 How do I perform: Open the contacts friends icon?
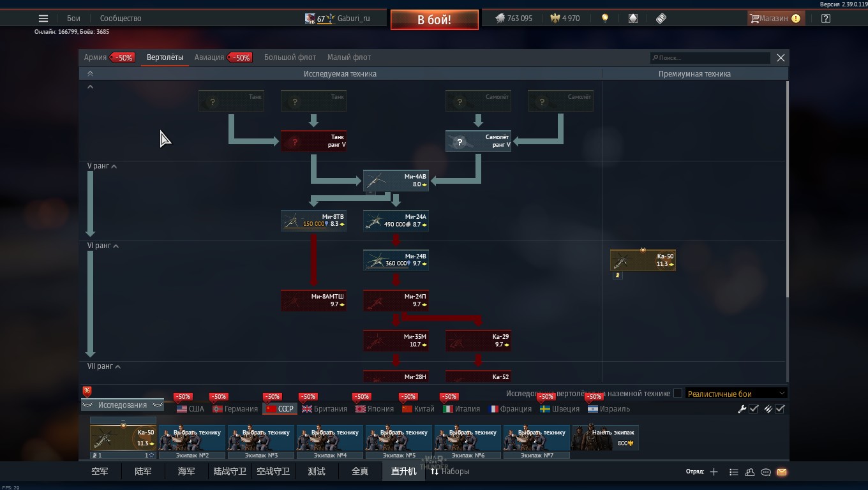tap(750, 472)
